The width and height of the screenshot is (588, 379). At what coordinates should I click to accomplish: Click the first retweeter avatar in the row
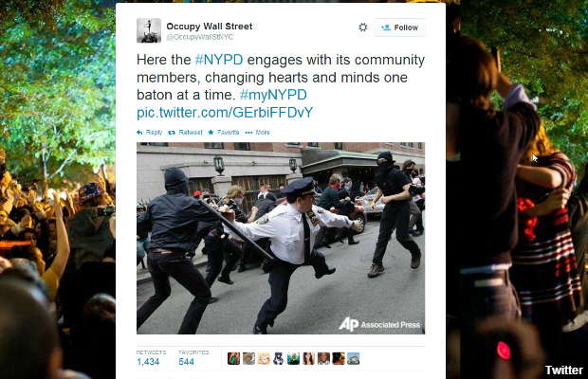tap(233, 358)
